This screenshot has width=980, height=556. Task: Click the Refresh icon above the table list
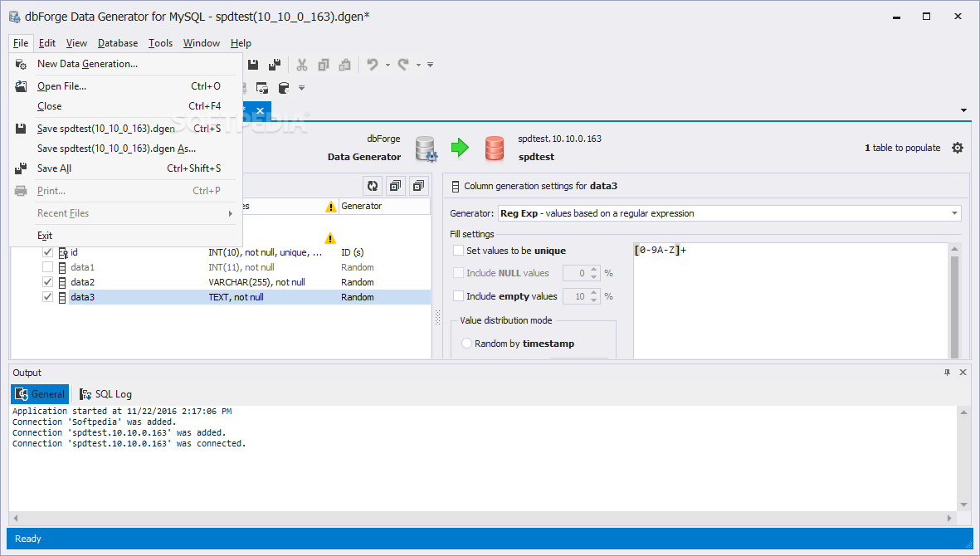point(373,186)
